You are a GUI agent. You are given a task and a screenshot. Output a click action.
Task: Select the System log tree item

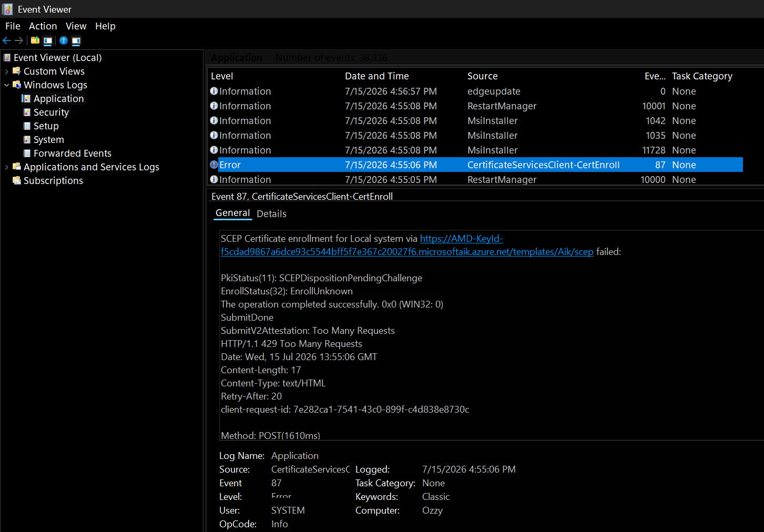[x=48, y=139]
